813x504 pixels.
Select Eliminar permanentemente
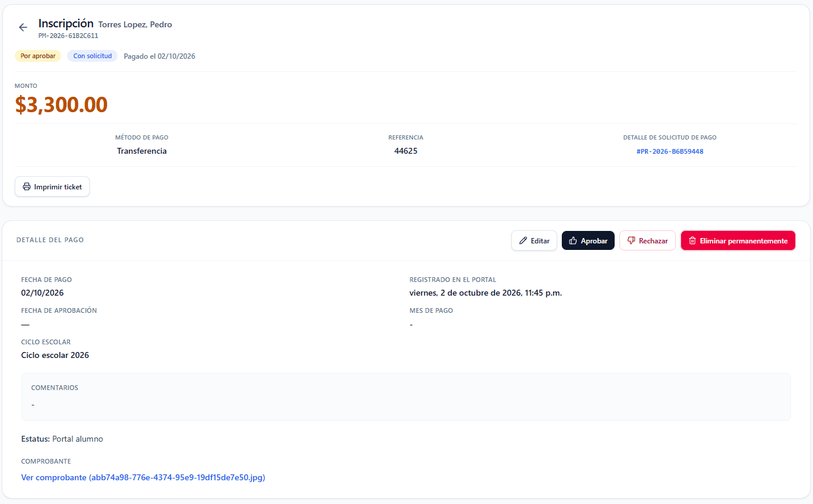(x=738, y=240)
